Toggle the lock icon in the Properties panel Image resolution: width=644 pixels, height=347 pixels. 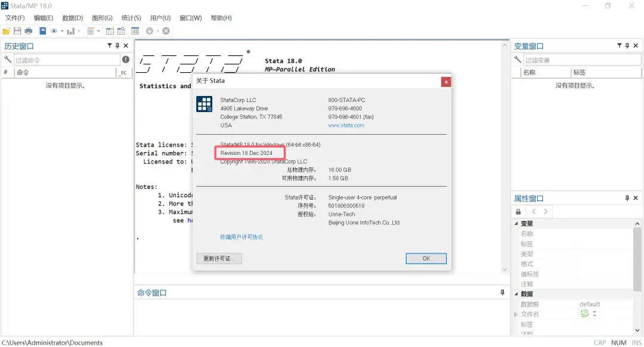click(x=518, y=211)
